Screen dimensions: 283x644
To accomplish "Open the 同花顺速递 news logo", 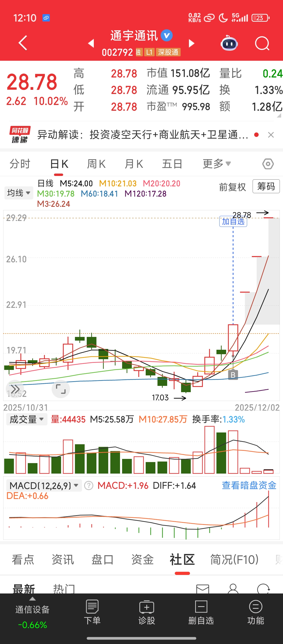I will 20,135.
